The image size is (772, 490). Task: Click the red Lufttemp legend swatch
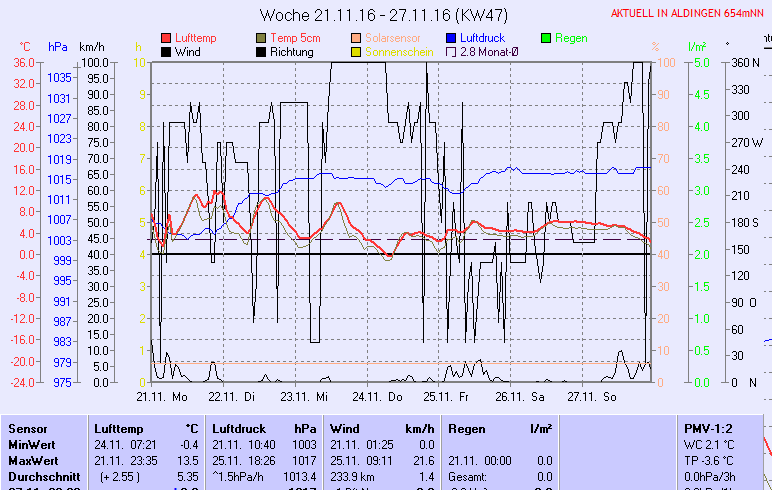click(166, 38)
